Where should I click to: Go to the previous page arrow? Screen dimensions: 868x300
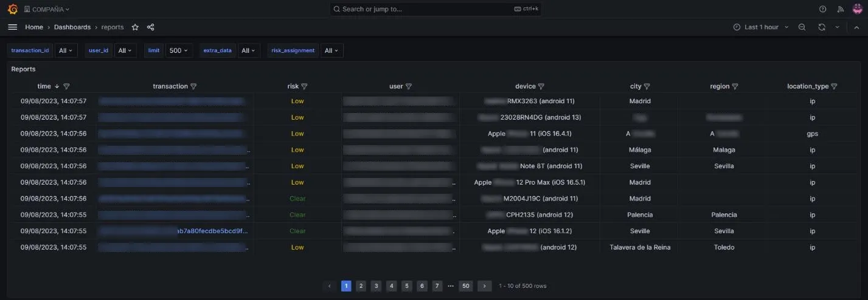[330, 285]
